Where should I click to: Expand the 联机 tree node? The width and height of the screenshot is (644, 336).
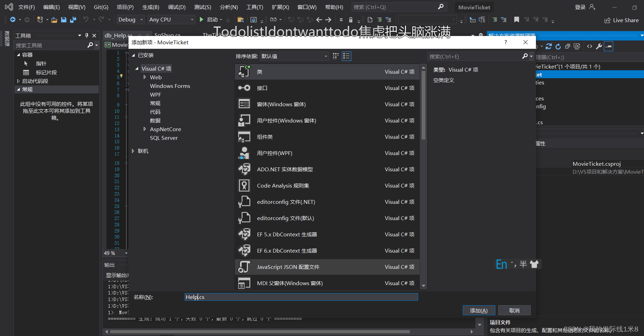[133, 151]
